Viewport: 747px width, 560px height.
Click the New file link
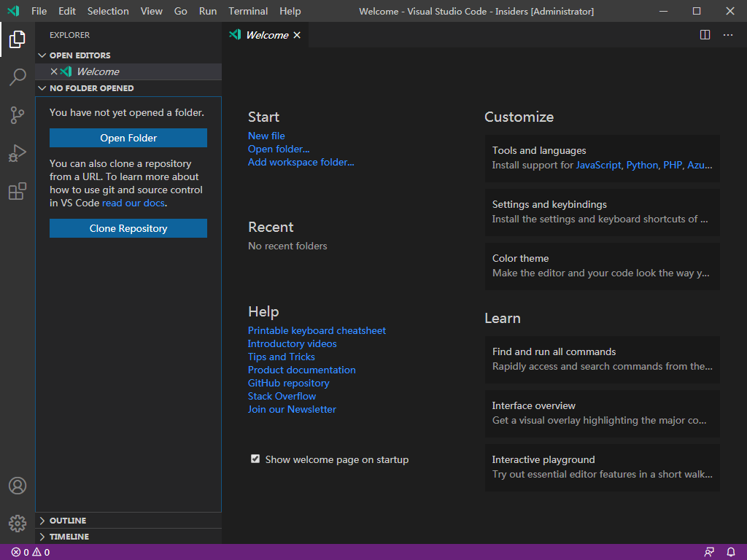coord(266,136)
